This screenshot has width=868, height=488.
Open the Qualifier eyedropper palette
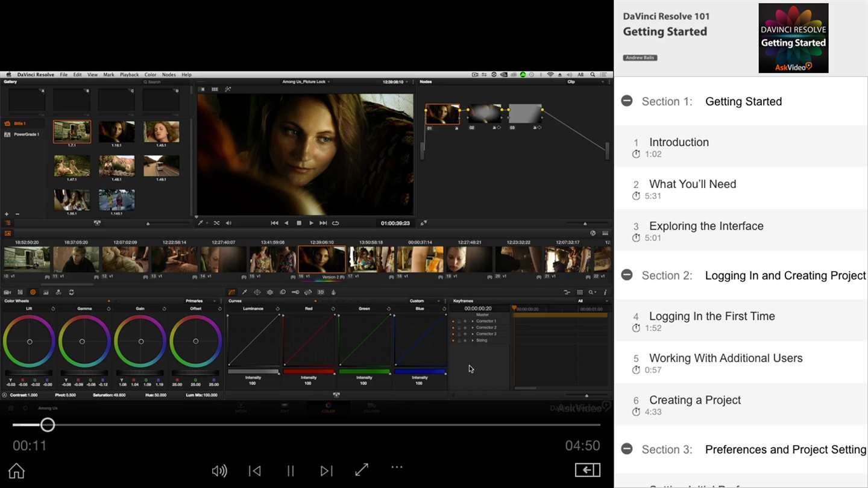(x=245, y=292)
